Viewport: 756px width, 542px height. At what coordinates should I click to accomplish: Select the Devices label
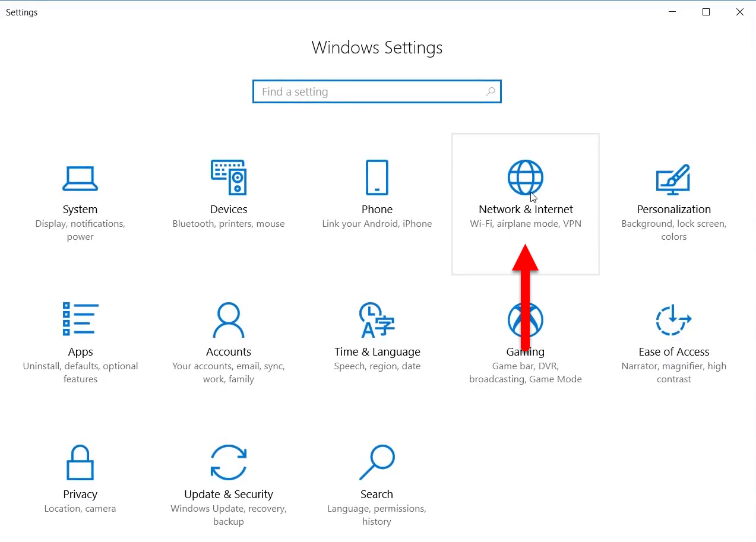(229, 209)
